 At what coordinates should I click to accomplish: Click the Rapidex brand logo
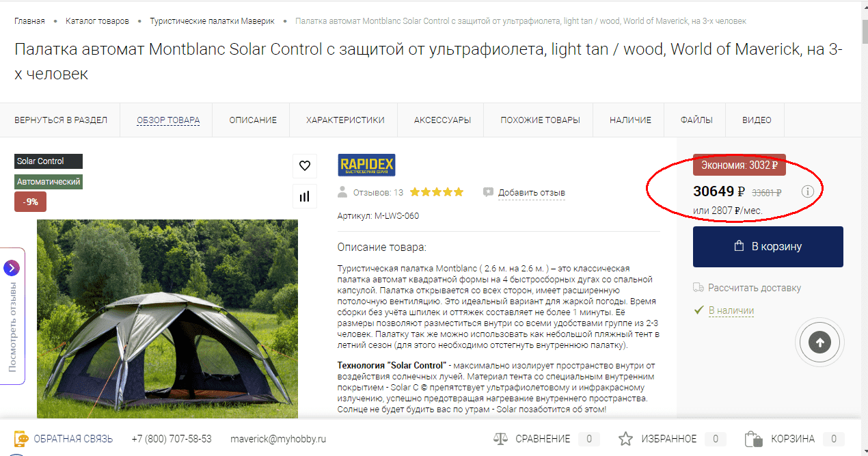[366, 165]
